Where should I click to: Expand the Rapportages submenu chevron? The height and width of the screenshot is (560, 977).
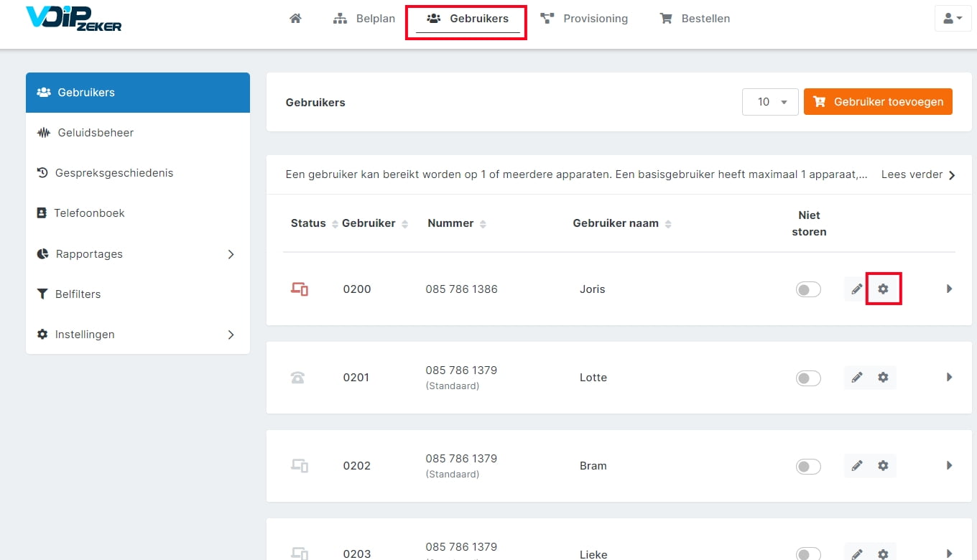pyautogui.click(x=231, y=254)
